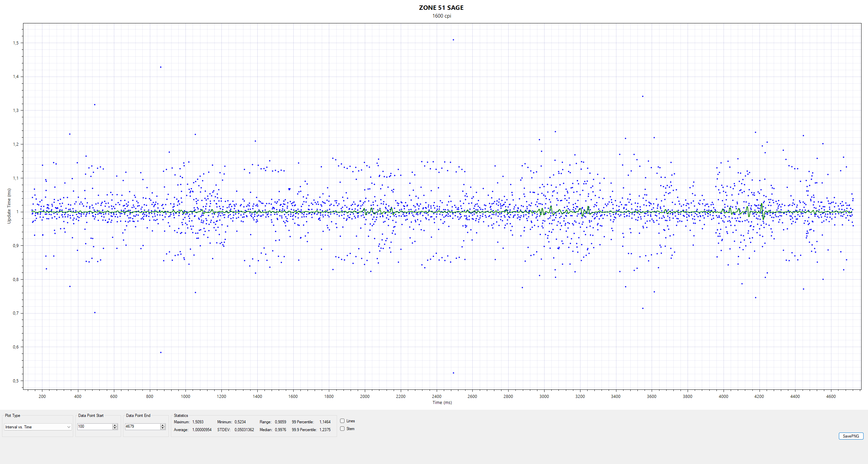Click the Plot Type label
The width and height of the screenshot is (868, 464).
13,416
